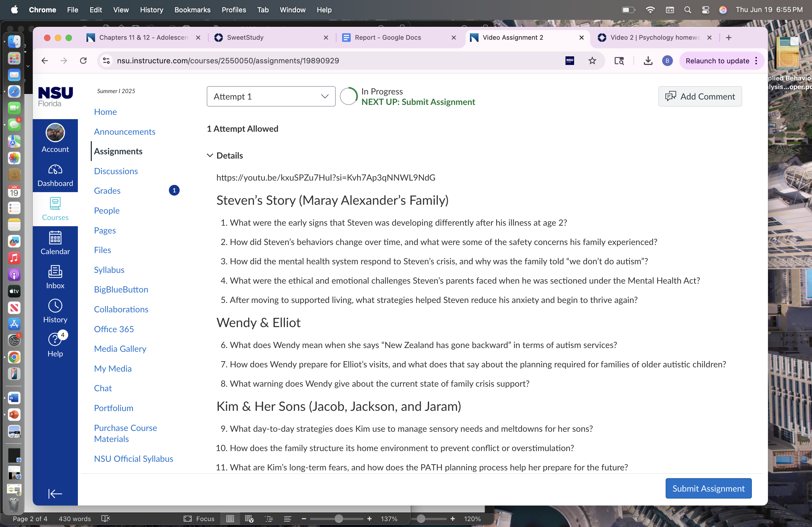Image resolution: width=812 pixels, height=527 pixels.
Task: Open the BigBlueButton link
Action: (121, 290)
